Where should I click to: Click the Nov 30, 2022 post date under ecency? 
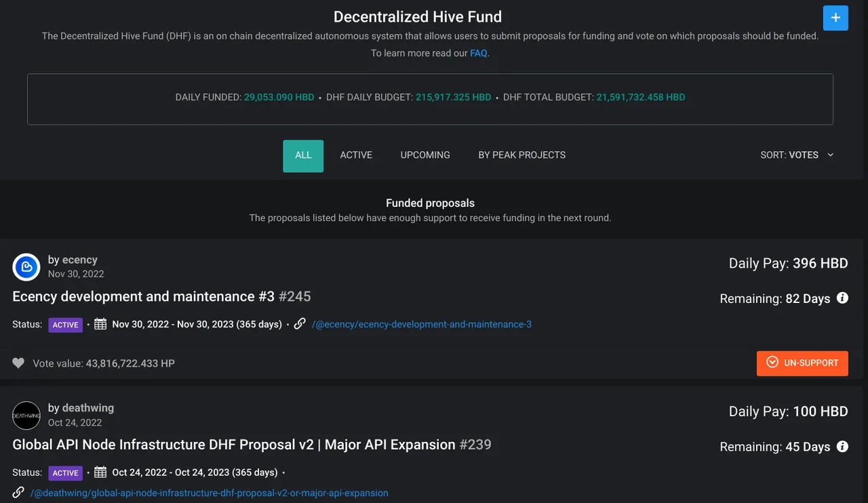click(x=76, y=275)
